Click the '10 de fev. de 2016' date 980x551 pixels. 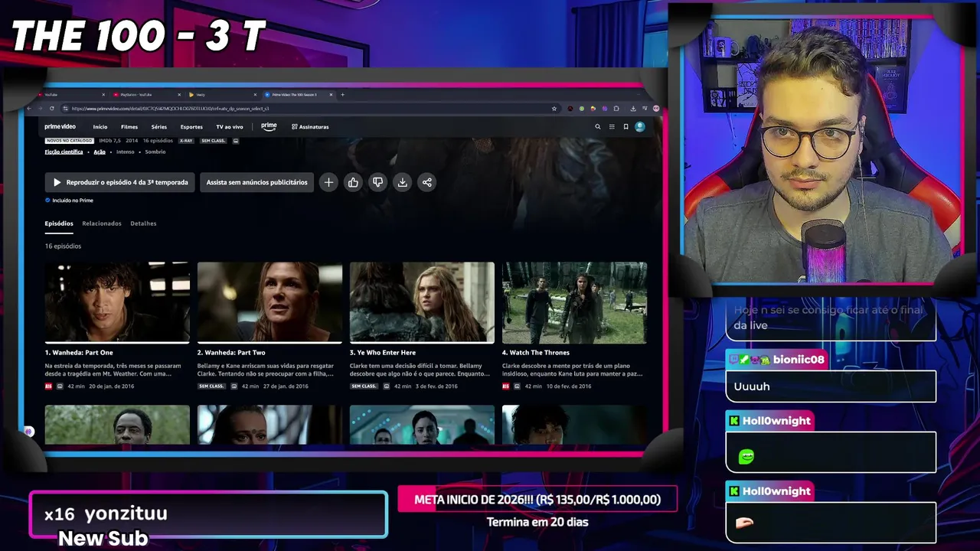[568, 386]
